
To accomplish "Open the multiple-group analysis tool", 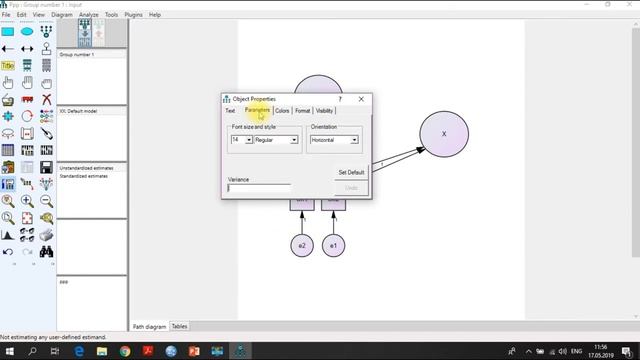I will point(27,235).
